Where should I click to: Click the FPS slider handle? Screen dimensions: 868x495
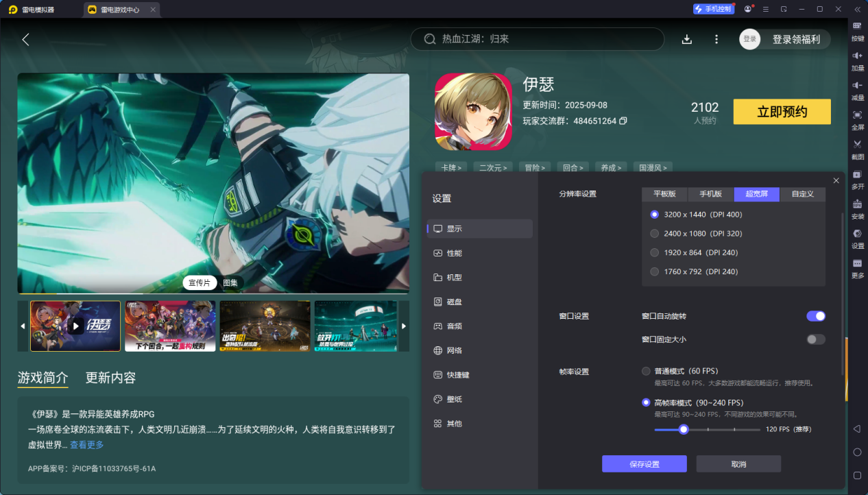click(x=684, y=429)
